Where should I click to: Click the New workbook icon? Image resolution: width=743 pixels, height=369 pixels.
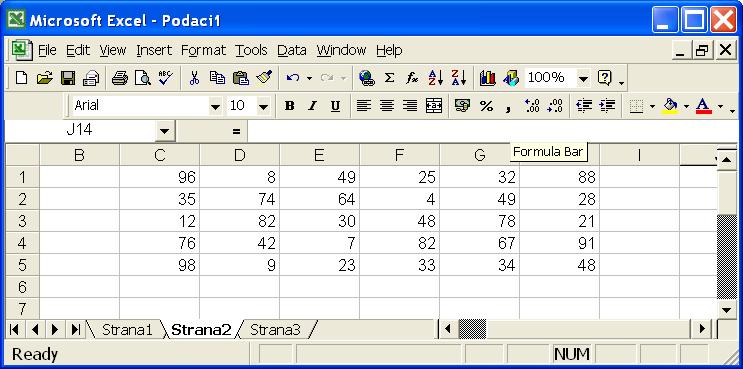[21, 78]
